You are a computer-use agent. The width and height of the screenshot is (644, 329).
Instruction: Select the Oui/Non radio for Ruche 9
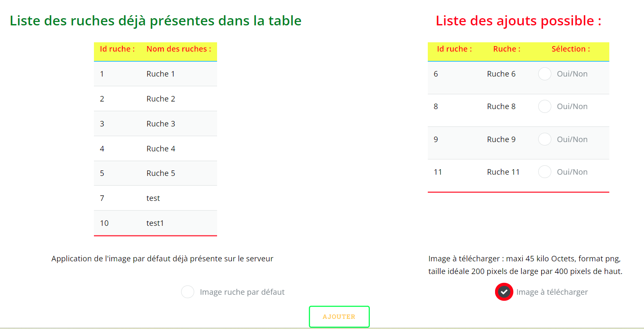(545, 139)
